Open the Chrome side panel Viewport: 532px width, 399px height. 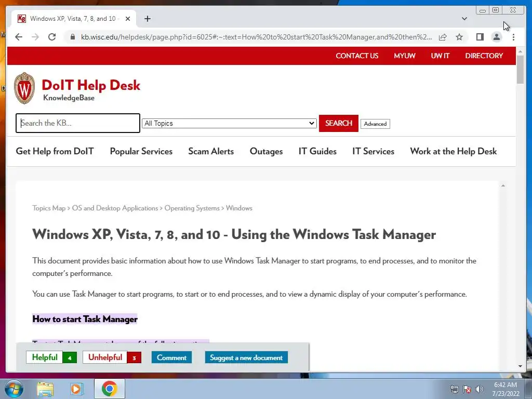[480, 37]
